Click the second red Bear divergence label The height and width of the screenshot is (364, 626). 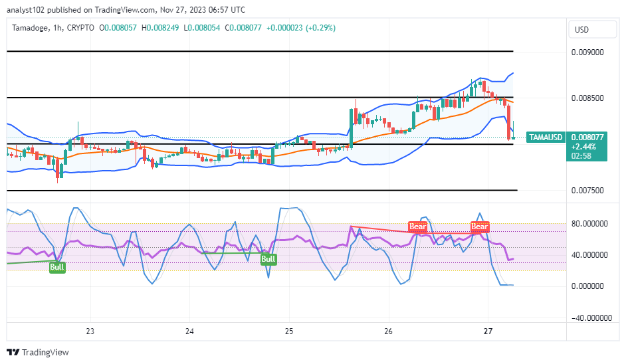479,227
